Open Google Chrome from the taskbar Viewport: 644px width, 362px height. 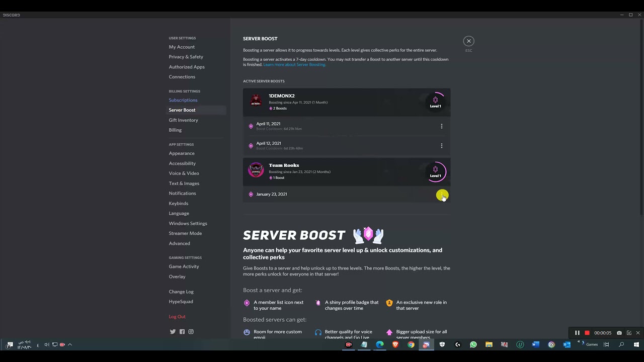point(411,344)
